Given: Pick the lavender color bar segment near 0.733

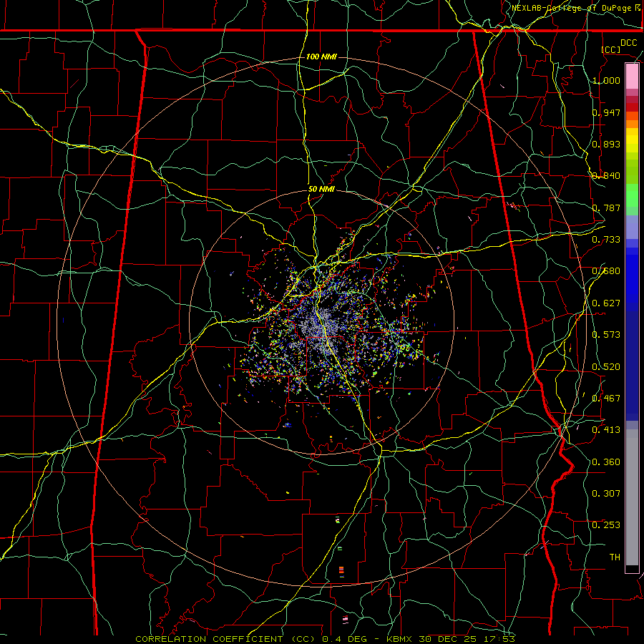Looking at the screenshot, I should pyautogui.click(x=632, y=228).
